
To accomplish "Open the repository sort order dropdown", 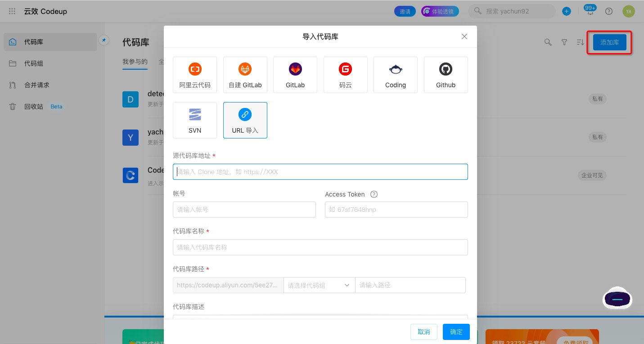I will (x=580, y=42).
